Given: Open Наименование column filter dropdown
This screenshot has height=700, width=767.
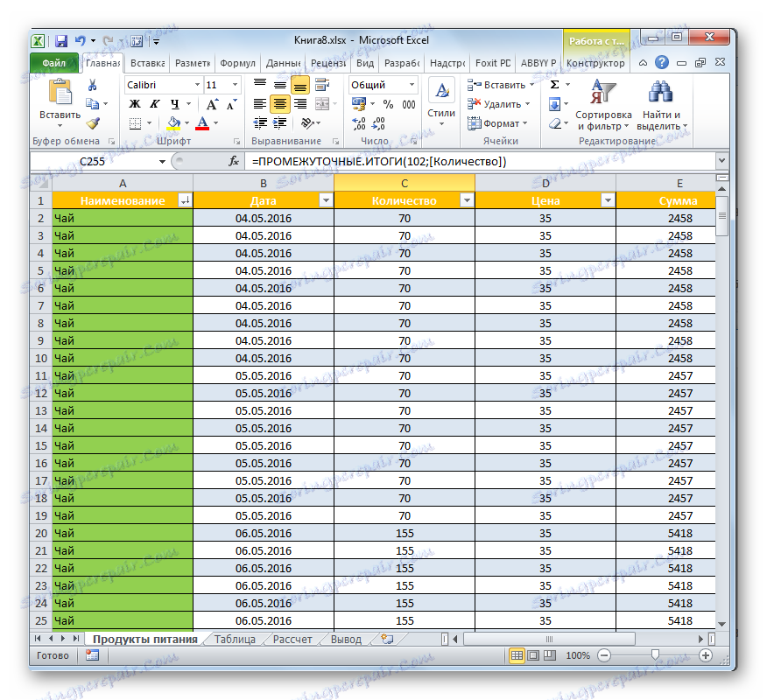Looking at the screenshot, I should click(x=185, y=199).
